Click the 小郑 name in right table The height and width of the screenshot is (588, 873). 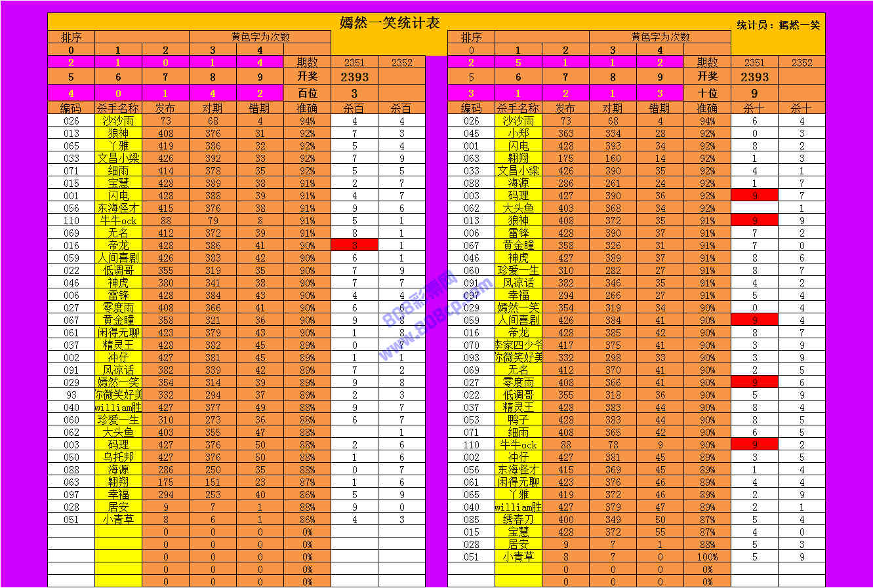pyautogui.click(x=518, y=133)
